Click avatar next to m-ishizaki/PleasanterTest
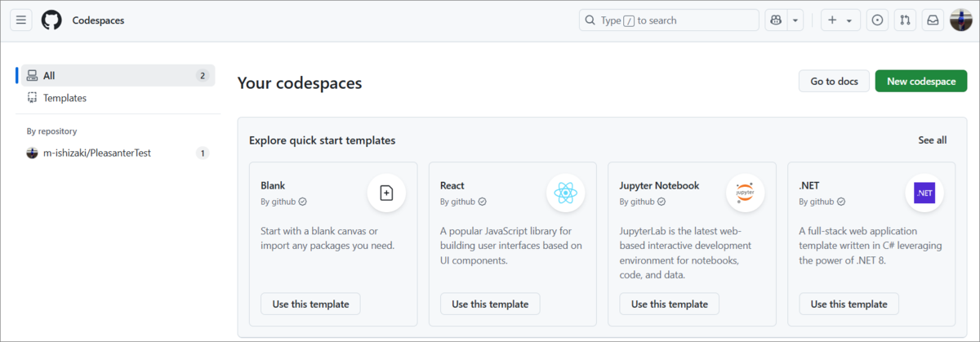Screen dimensions: 980x342 pyautogui.click(x=32, y=153)
